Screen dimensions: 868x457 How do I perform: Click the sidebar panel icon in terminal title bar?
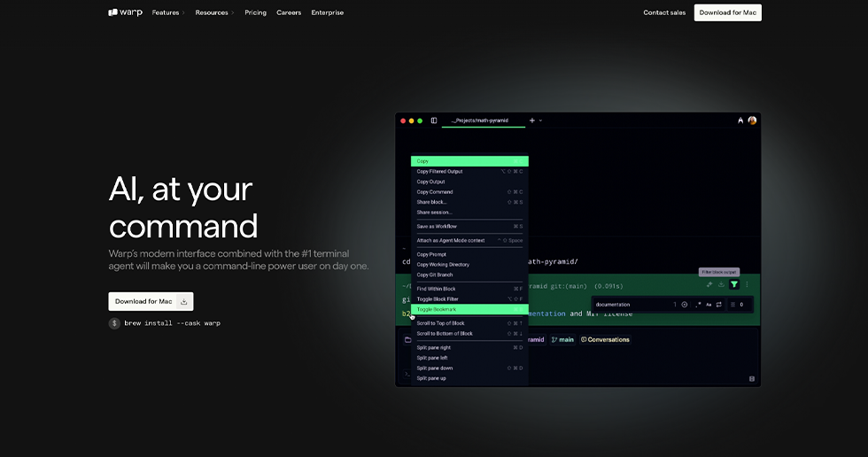tap(434, 120)
